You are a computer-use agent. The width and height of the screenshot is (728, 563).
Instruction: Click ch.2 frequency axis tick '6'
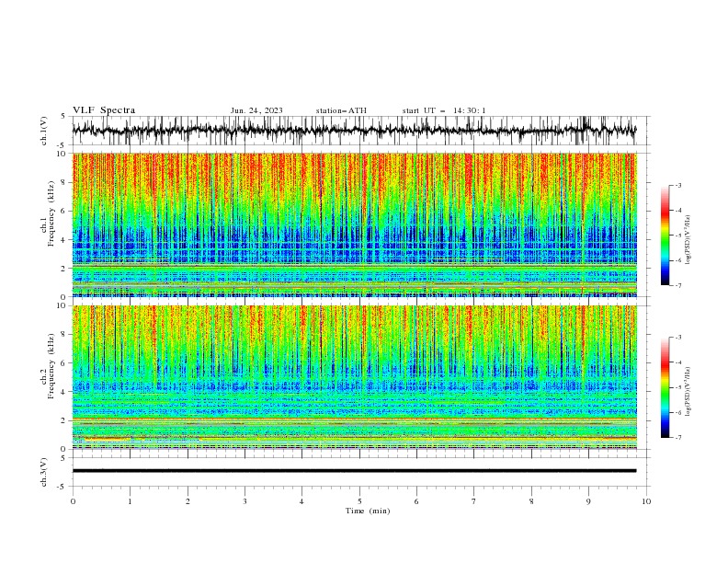click(x=64, y=363)
